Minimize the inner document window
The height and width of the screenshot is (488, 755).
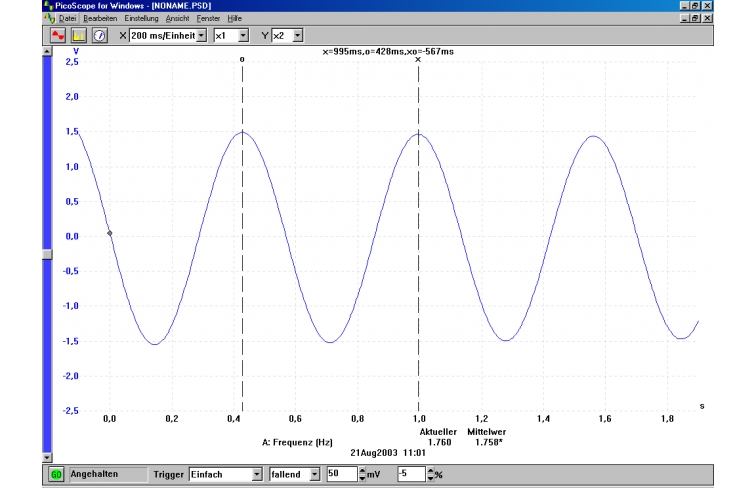click(685, 18)
